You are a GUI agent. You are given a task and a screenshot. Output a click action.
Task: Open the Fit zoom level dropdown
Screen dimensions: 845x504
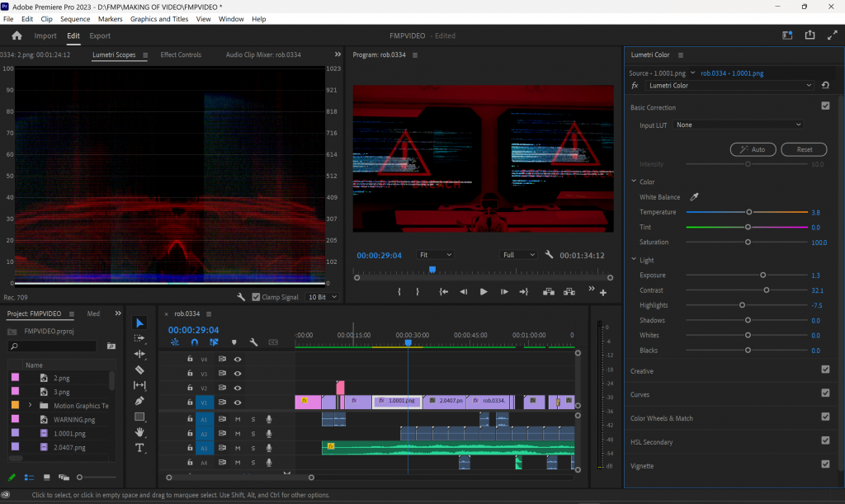click(435, 255)
